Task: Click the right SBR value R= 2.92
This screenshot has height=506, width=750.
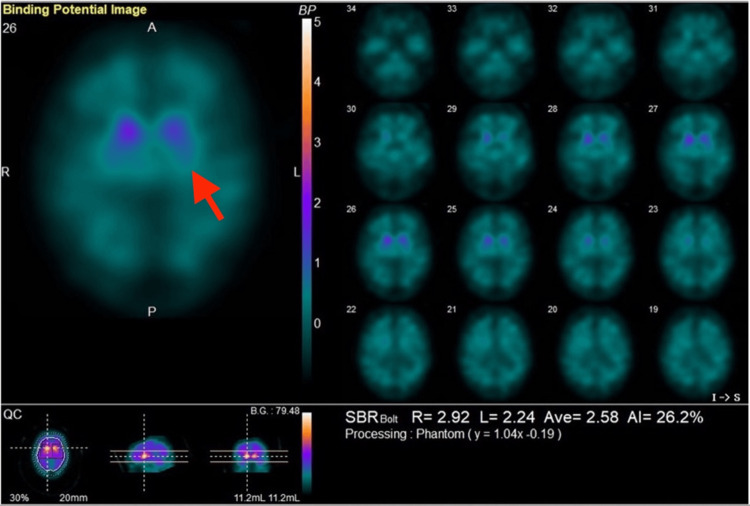Action: [441, 417]
